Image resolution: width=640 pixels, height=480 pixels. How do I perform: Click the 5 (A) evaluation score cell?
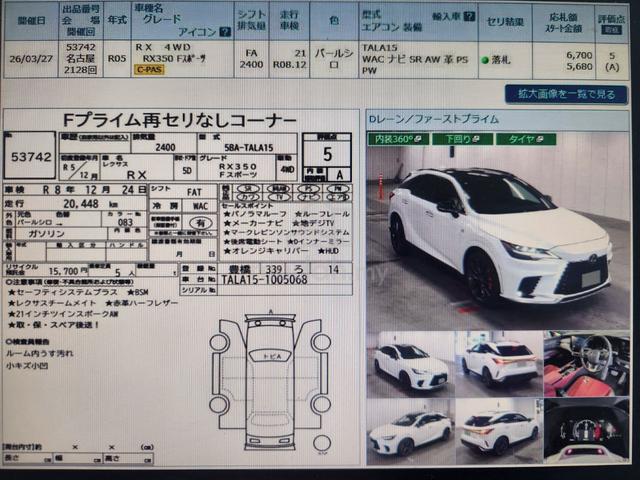pos(612,61)
